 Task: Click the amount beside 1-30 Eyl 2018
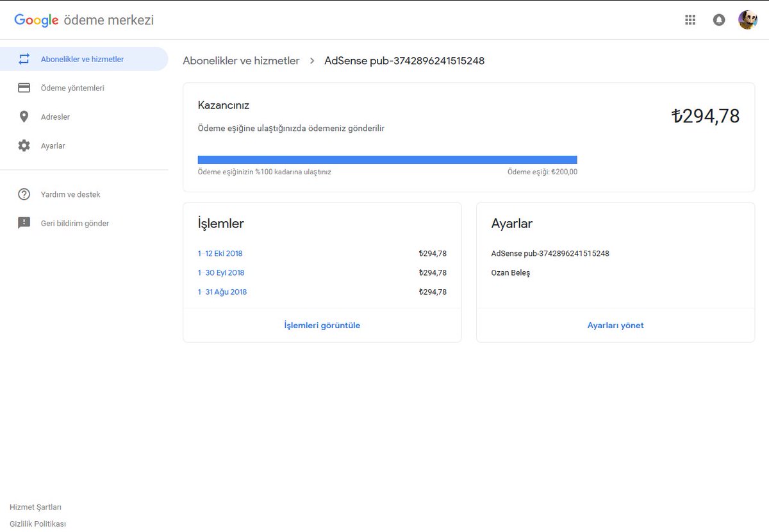[433, 272]
